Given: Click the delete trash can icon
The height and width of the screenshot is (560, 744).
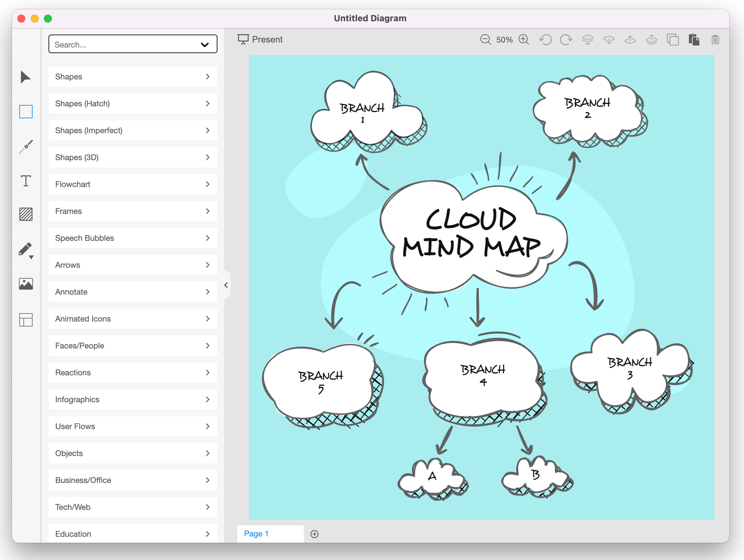Looking at the screenshot, I should [x=715, y=40].
